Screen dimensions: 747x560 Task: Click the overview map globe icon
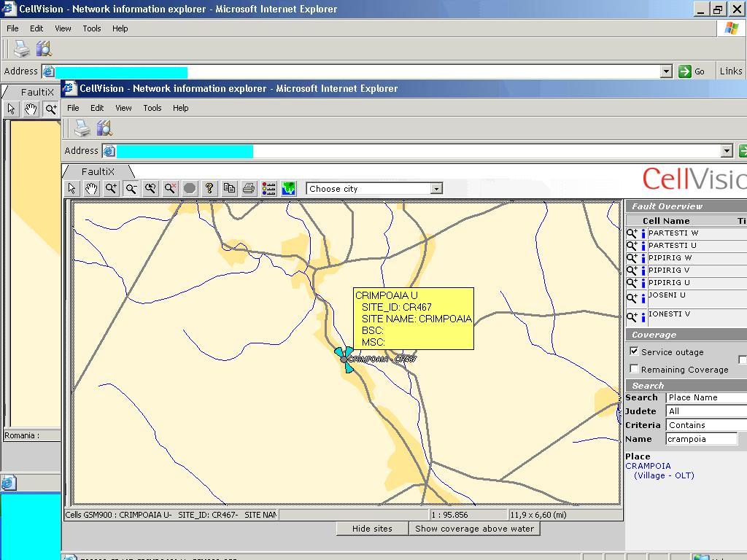(x=289, y=189)
